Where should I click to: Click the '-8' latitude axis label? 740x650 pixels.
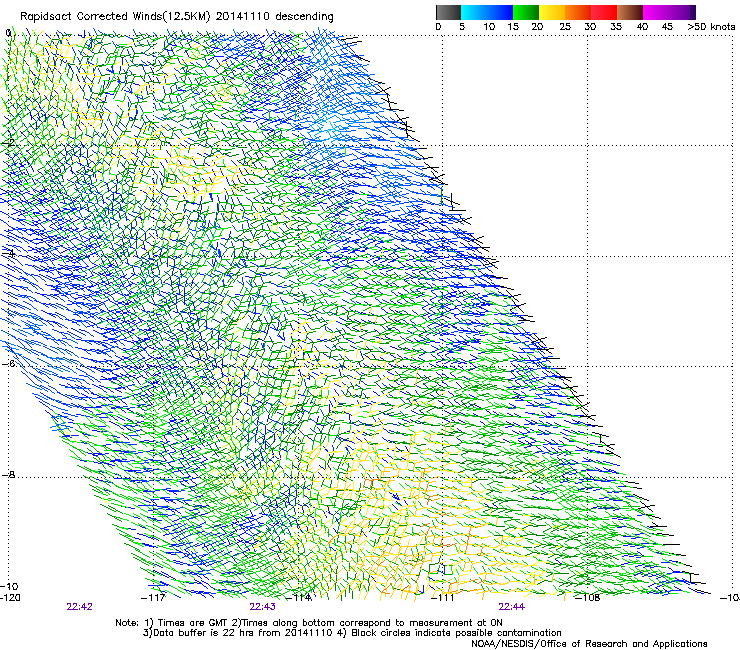pyautogui.click(x=8, y=474)
